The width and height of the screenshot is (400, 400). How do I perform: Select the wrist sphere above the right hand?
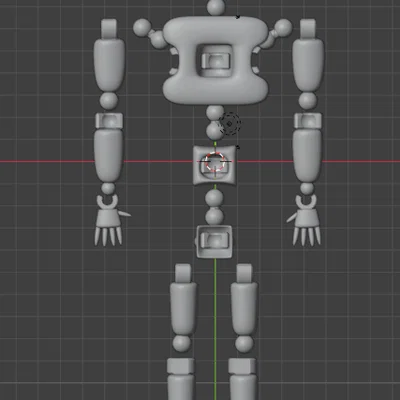pyautogui.click(x=307, y=188)
